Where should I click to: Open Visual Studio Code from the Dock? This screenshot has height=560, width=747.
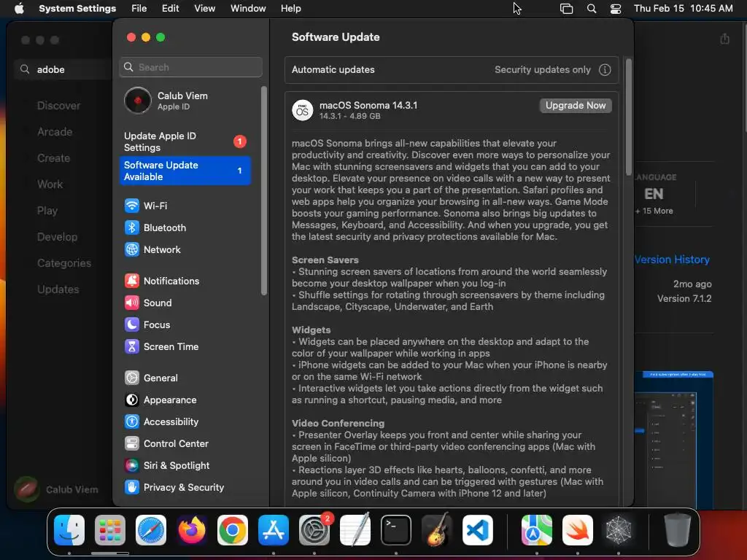(478, 530)
